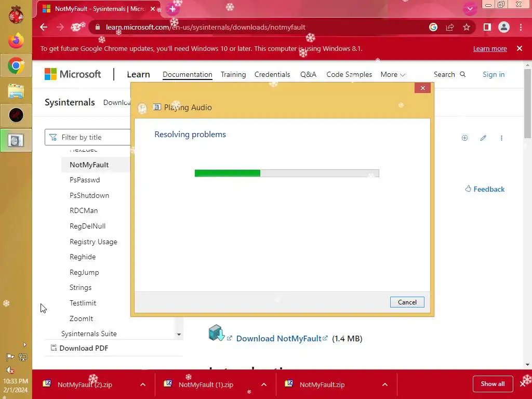Screen dimensions: 532x399
Task: Open the Credentials nav item
Action: click(272, 74)
